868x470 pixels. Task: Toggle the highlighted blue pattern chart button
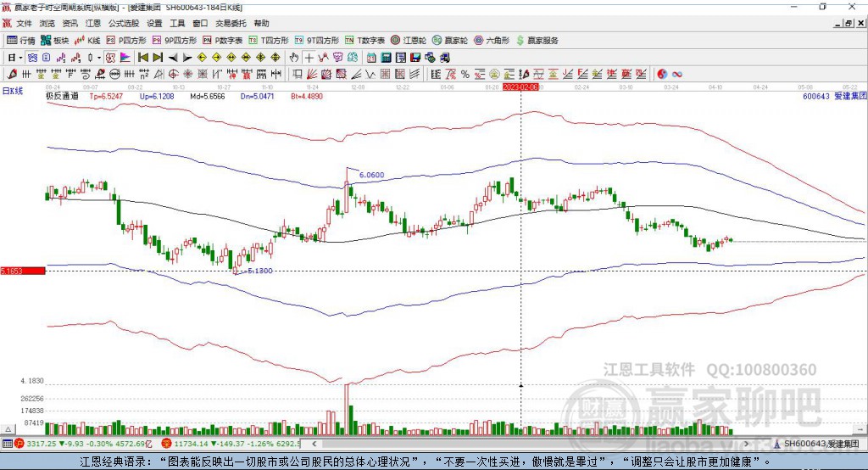(33, 58)
